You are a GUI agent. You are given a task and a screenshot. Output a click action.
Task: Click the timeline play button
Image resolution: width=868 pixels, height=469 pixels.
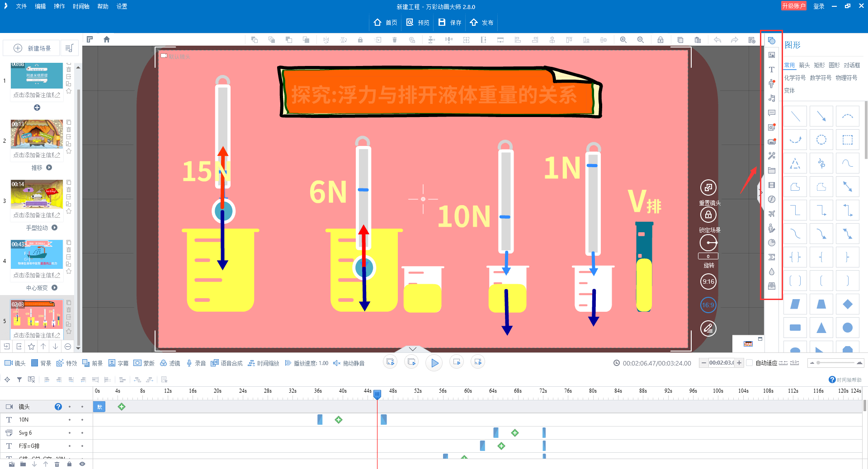(434, 363)
